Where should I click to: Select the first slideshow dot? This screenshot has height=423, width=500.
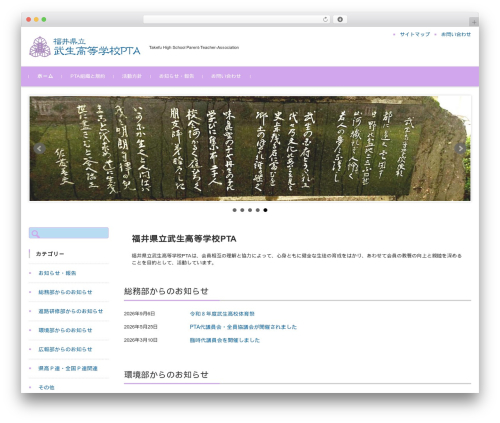pyautogui.click(x=234, y=210)
